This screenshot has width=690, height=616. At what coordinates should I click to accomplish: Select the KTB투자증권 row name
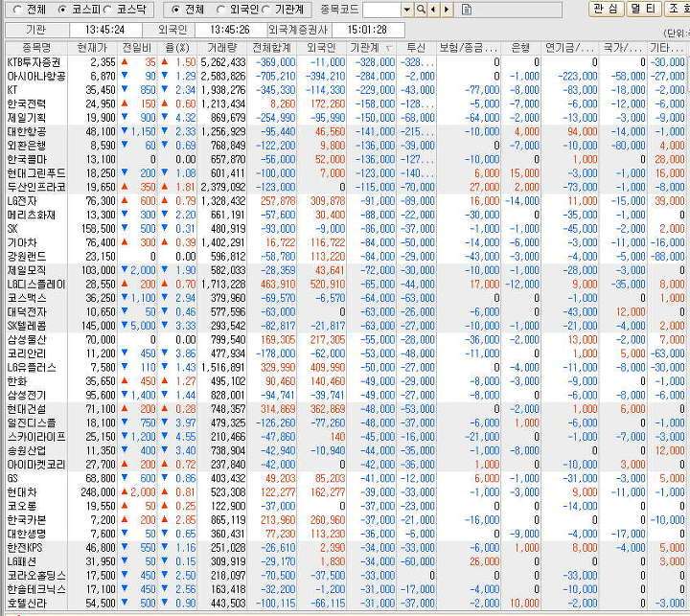point(34,62)
